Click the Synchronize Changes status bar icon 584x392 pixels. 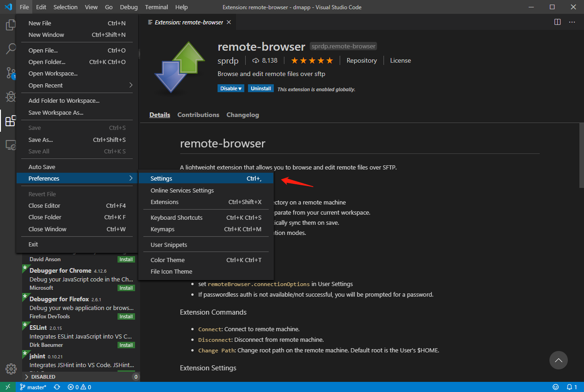(x=57, y=387)
